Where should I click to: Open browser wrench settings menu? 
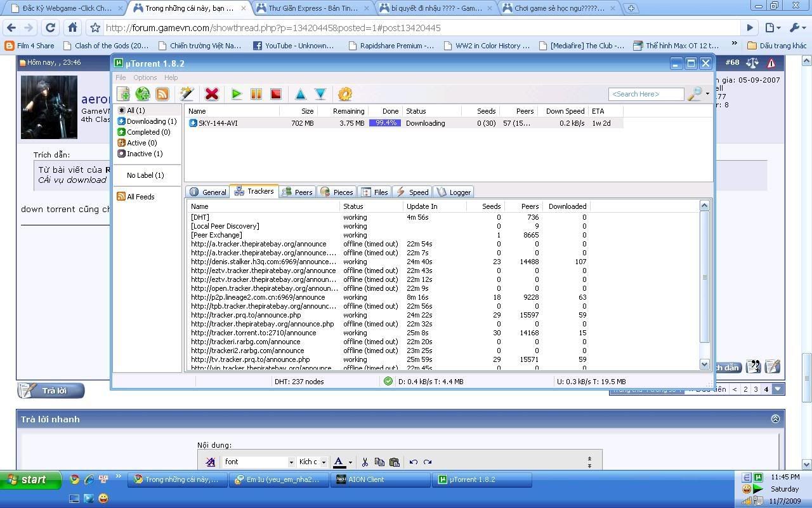[797, 28]
